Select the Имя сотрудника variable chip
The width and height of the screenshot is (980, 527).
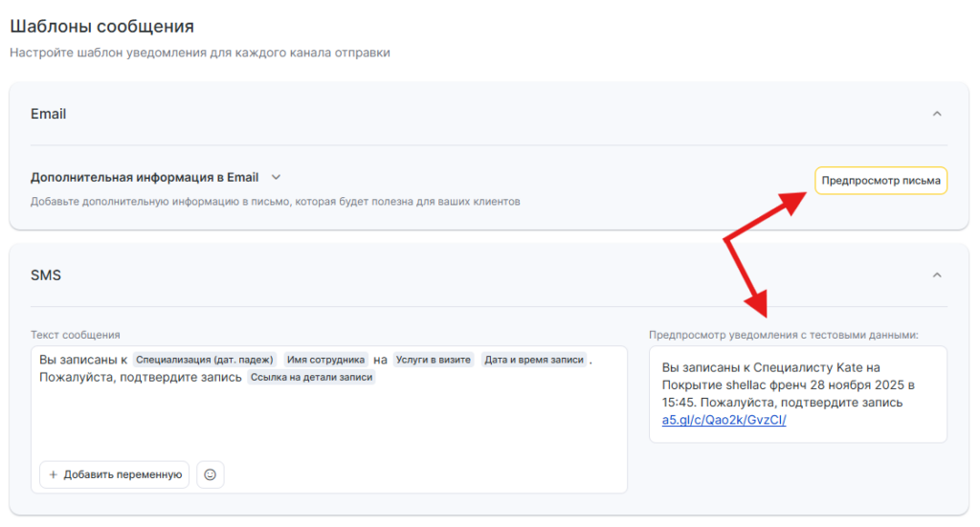click(325, 360)
